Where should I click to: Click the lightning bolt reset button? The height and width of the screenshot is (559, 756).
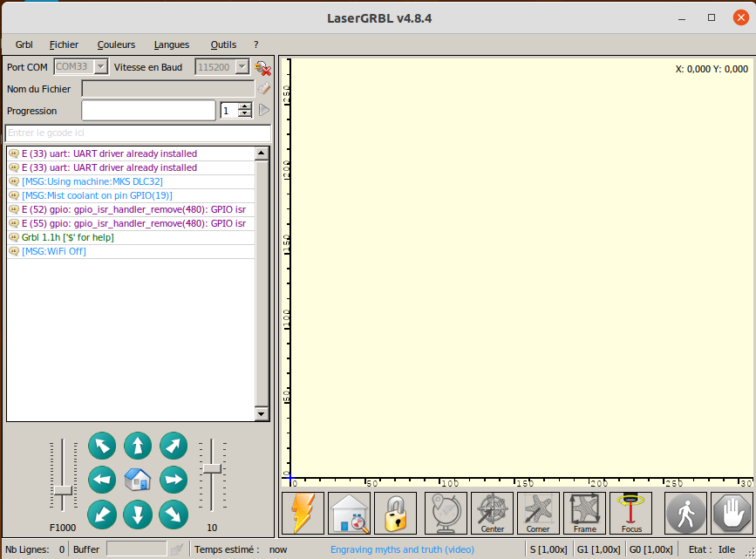(303, 513)
